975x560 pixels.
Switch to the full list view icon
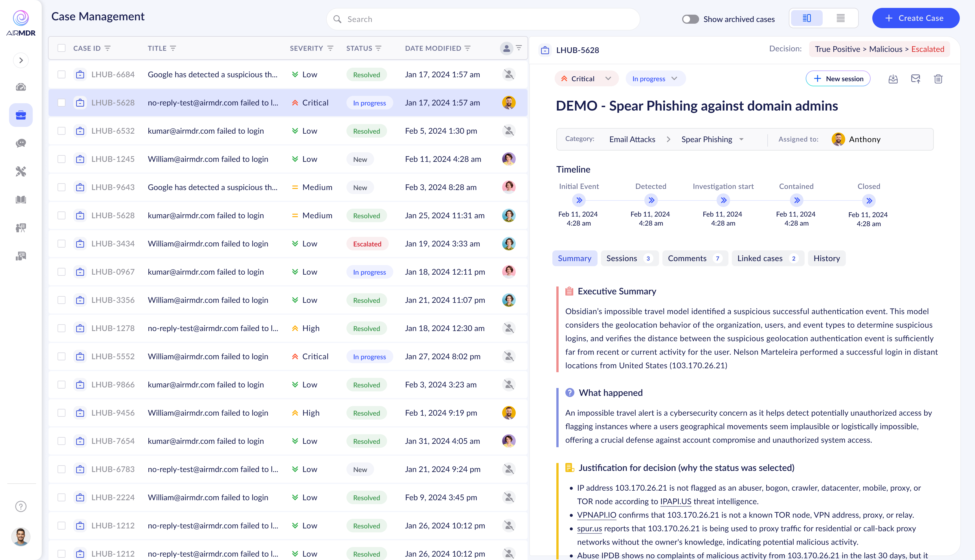840,18
